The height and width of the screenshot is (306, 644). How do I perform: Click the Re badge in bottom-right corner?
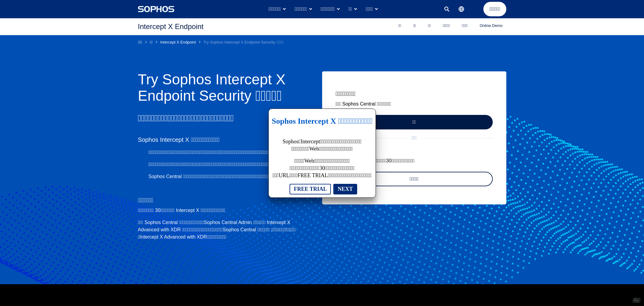pos(637,300)
